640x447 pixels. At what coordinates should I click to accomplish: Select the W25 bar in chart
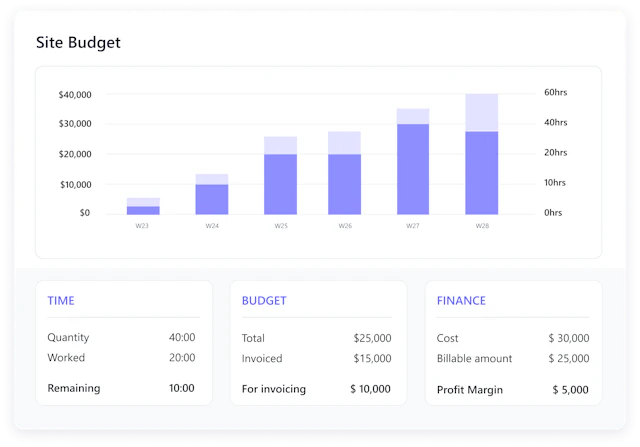point(280,176)
